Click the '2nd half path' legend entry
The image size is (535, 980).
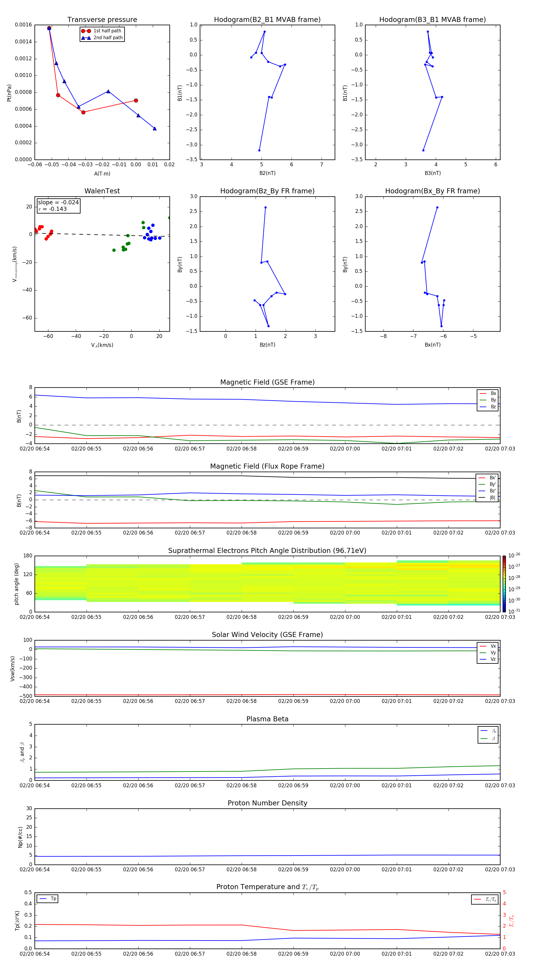102,38
